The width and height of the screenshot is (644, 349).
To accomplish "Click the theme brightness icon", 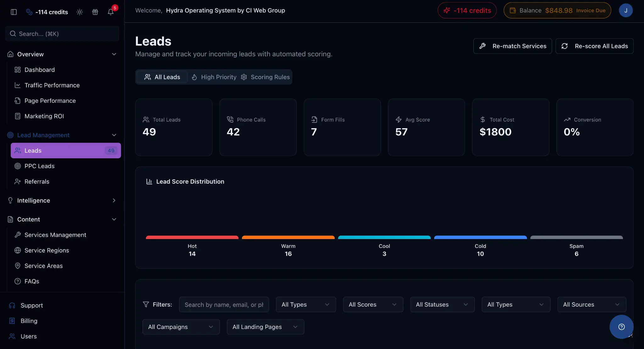I will tap(80, 12).
